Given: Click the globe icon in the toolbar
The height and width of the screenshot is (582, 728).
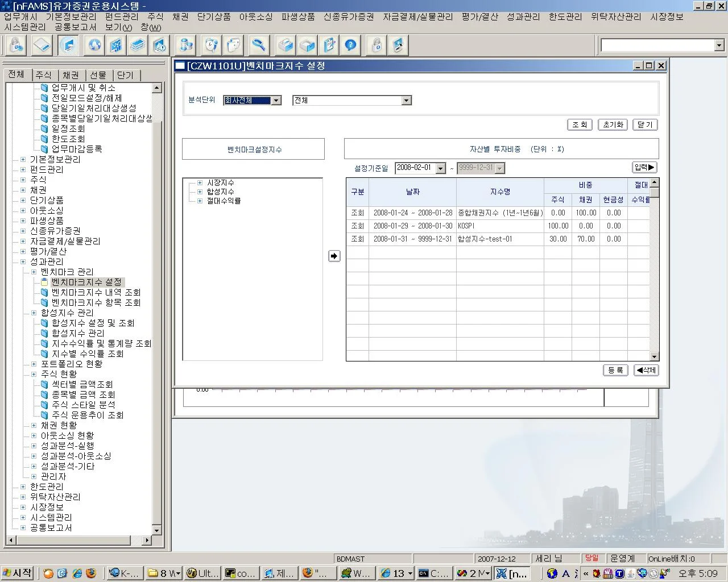Looking at the screenshot, I should (94, 45).
